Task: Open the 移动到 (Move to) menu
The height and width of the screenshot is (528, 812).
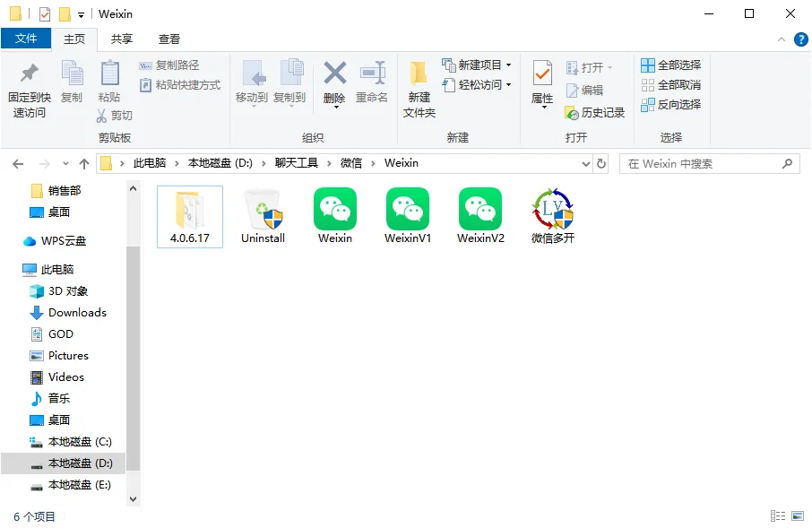Action: (252, 82)
